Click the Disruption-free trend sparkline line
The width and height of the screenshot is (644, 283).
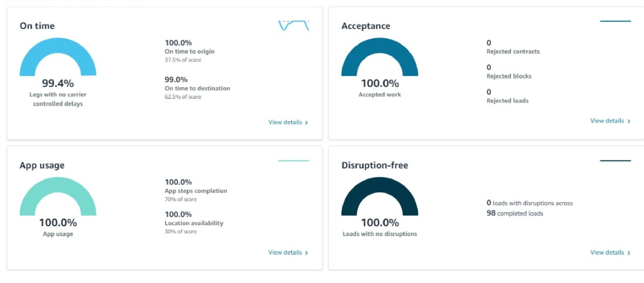coord(615,161)
